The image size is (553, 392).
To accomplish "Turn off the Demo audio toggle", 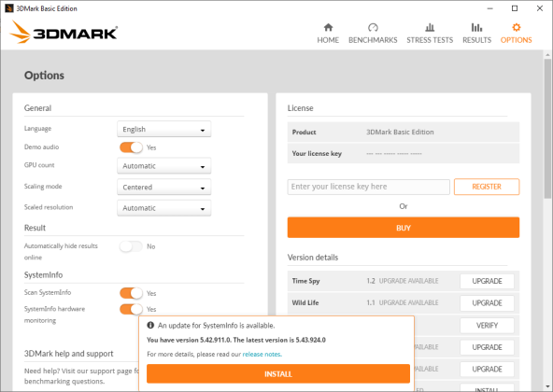I will click(131, 147).
